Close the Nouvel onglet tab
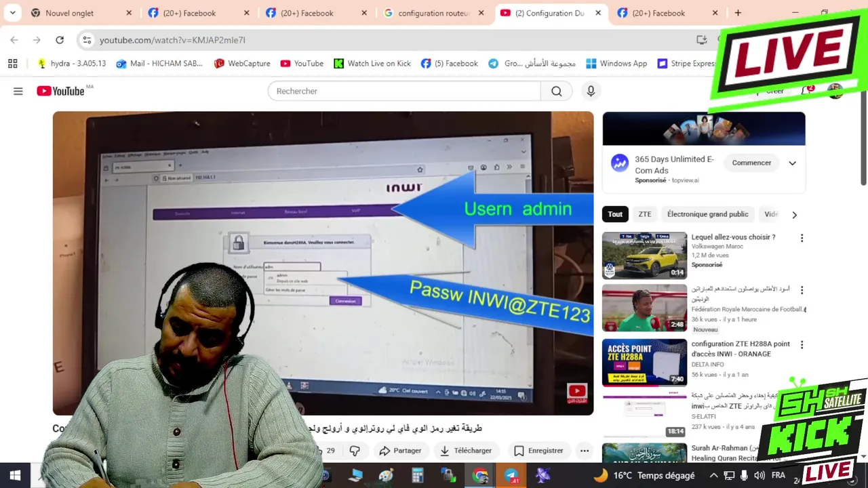The height and width of the screenshot is (488, 868). pyautogui.click(x=129, y=13)
